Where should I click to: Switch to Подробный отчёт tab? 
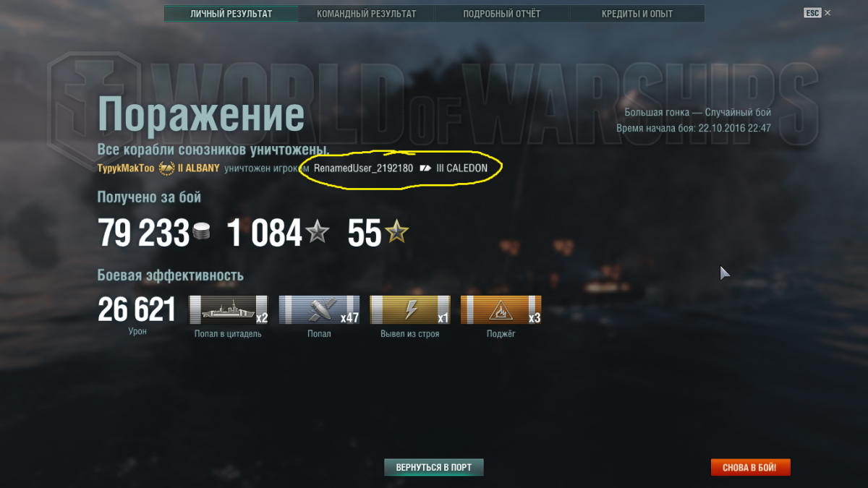click(x=501, y=14)
